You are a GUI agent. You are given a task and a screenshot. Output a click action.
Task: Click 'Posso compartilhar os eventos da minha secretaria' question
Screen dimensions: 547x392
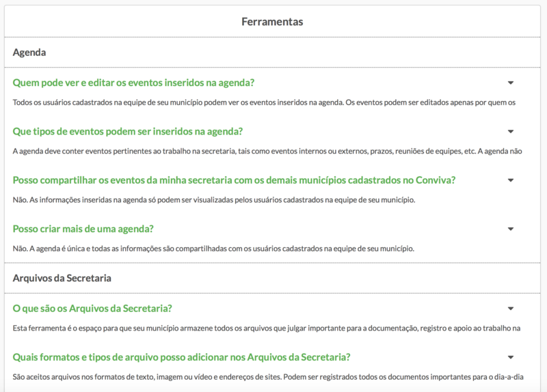pos(234,180)
